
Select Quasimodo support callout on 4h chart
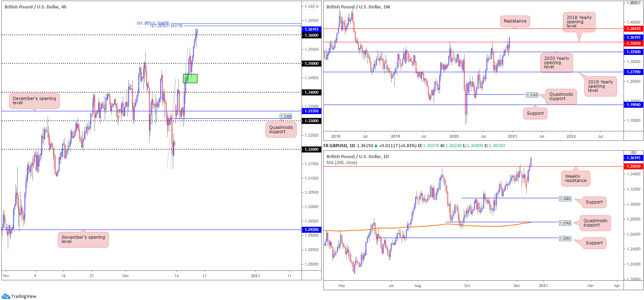coord(281,130)
